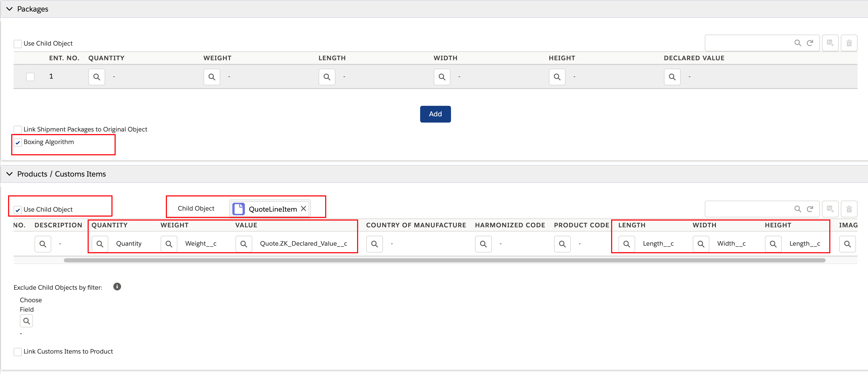Toggle Link Shipment Packages to Original Object

coord(18,129)
